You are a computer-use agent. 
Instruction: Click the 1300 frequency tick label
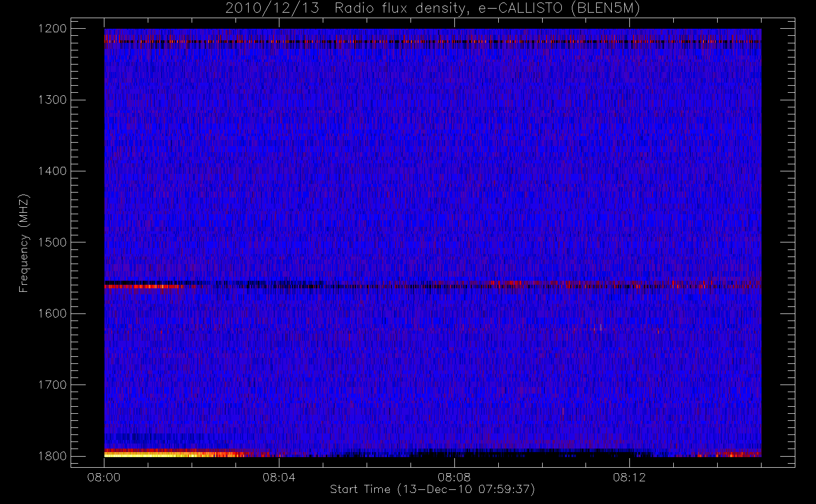pos(52,100)
